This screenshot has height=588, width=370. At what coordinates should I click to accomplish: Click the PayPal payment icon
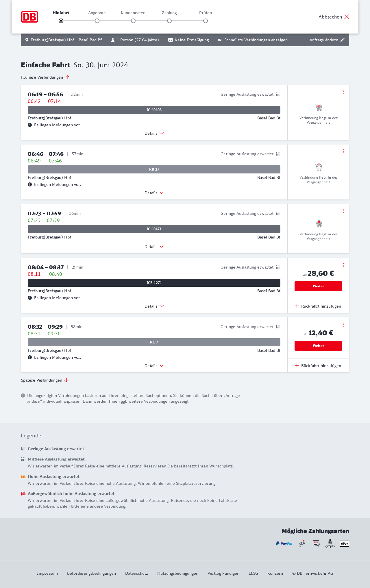pos(284,543)
